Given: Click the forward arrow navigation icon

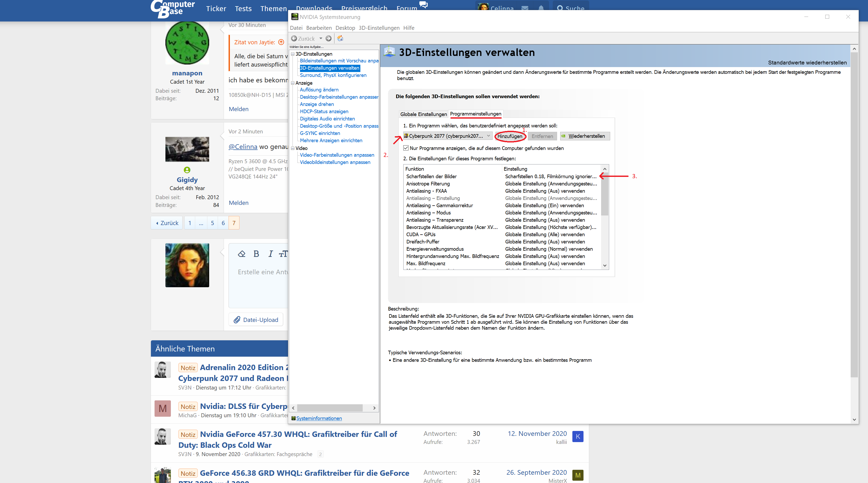Looking at the screenshot, I should click(329, 38).
